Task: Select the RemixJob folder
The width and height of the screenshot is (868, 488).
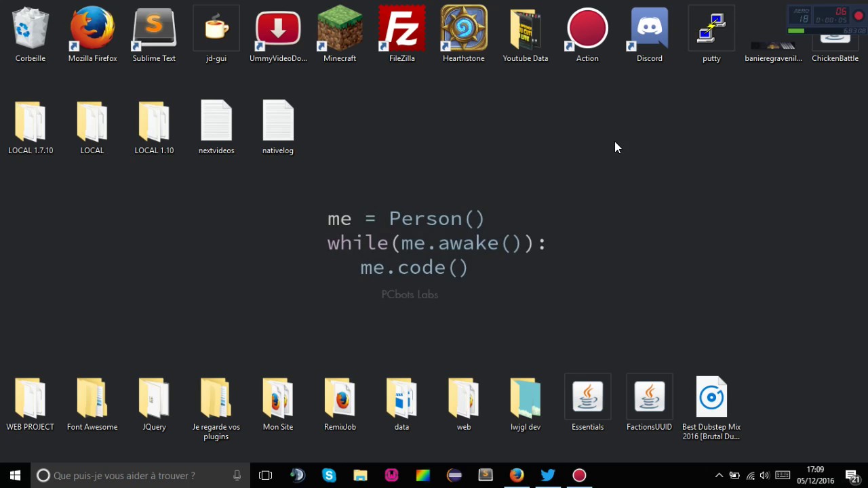Action: 340,404
